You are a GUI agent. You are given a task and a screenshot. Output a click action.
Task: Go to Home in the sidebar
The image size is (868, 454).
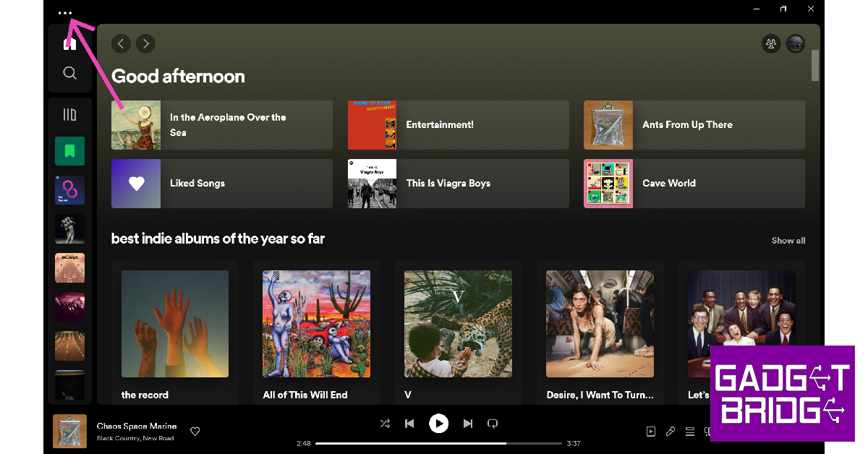(x=69, y=44)
